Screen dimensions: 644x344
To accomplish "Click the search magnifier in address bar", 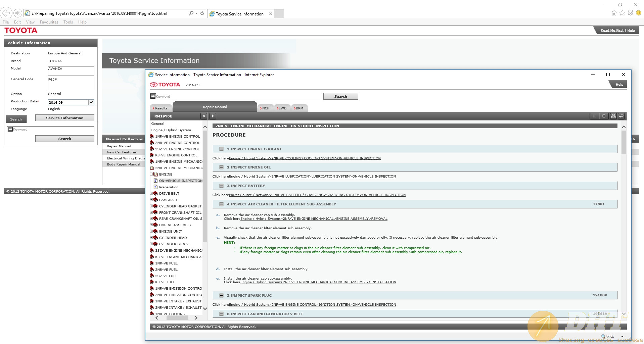I will pos(191,13).
